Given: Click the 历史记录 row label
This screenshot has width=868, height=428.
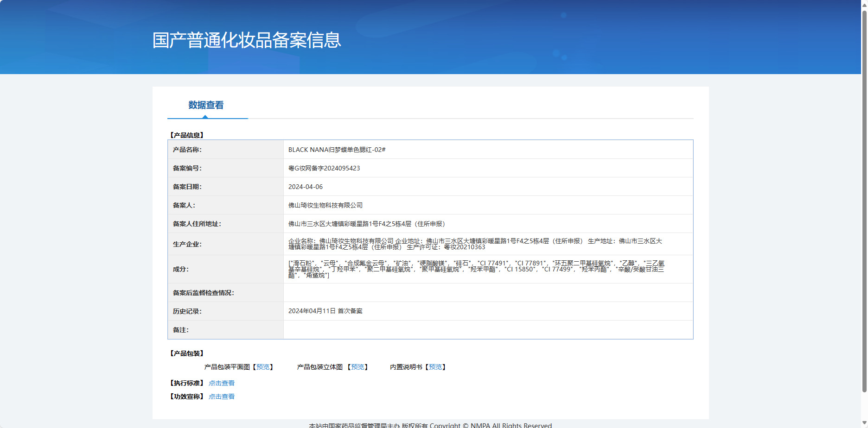Looking at the screenshot, I should 187,311.
